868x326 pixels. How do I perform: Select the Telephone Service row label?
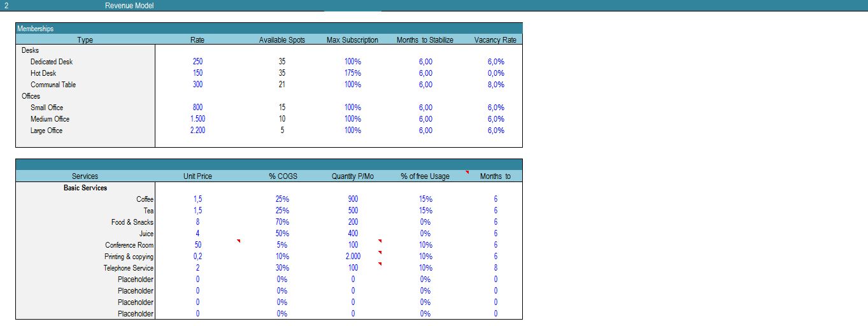coord(129,268)
